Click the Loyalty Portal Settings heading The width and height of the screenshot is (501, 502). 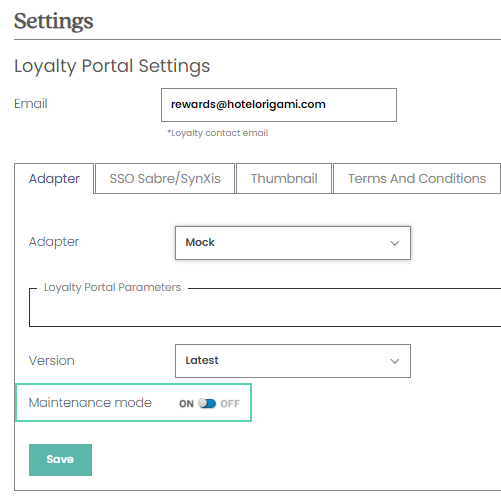click(x=112, y=66)
